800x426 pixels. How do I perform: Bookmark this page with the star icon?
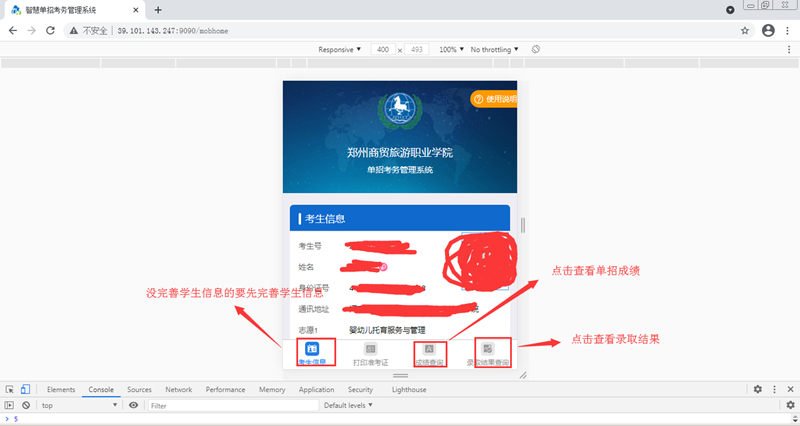(745, 30)
